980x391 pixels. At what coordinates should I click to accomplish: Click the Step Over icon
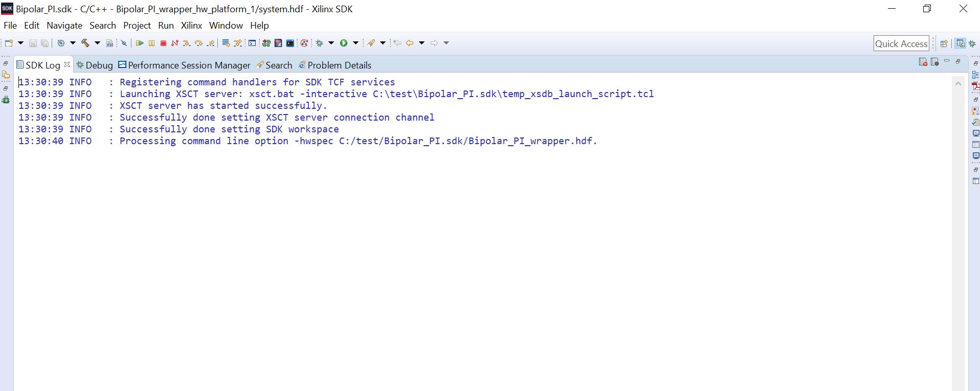click(198, 43)
